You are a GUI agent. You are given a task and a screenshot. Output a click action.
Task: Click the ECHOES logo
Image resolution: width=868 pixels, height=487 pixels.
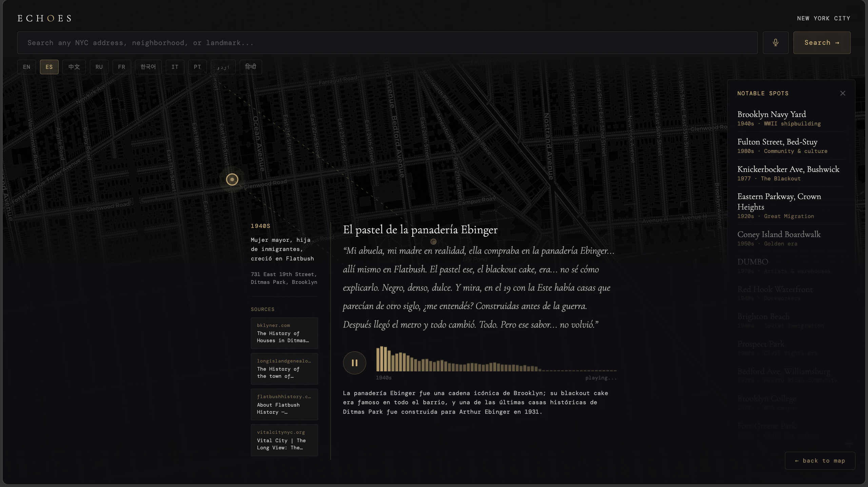(x=44, y=18)
